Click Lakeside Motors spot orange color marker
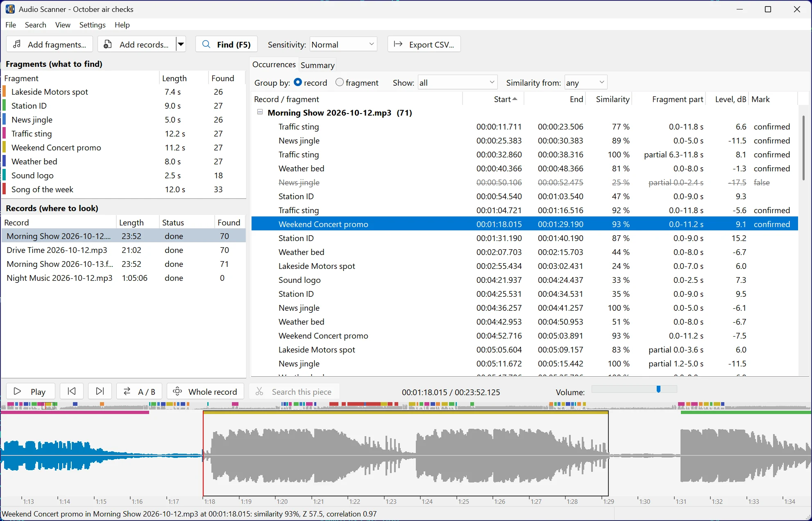This screenshot has height=521, width=812. (x=4, y=92)
